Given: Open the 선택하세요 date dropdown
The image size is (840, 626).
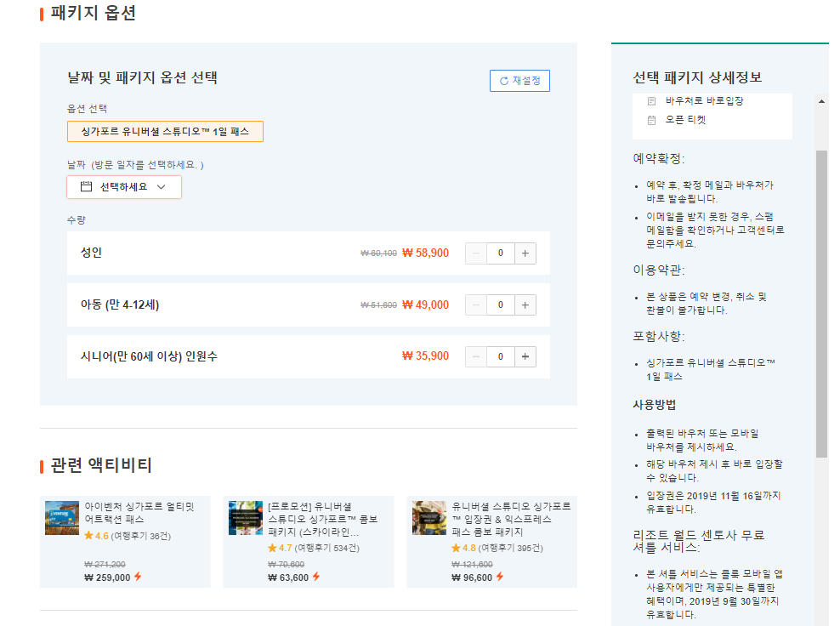Looking at the screenshot, I should 124,187.
